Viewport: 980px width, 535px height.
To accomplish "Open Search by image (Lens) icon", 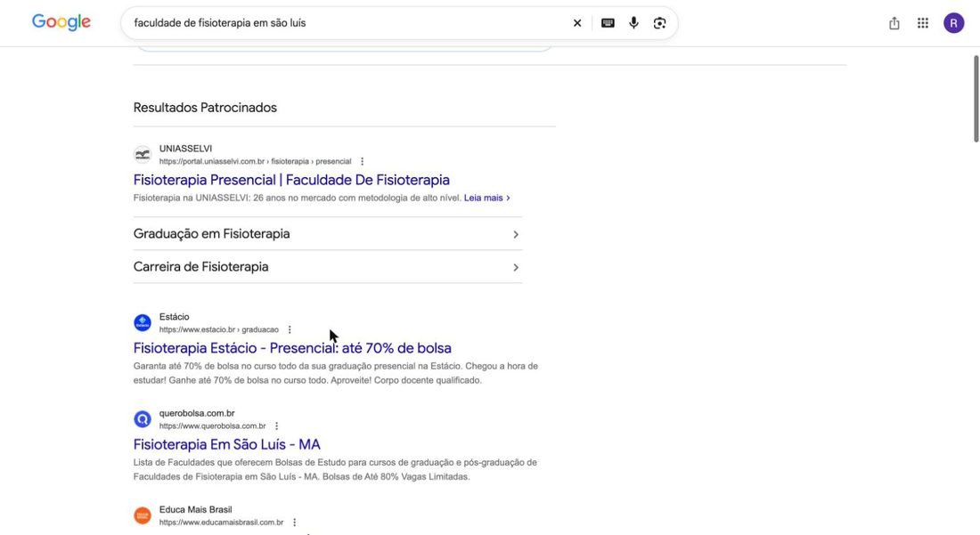I will pyautogui.click(x=659, y=23).
